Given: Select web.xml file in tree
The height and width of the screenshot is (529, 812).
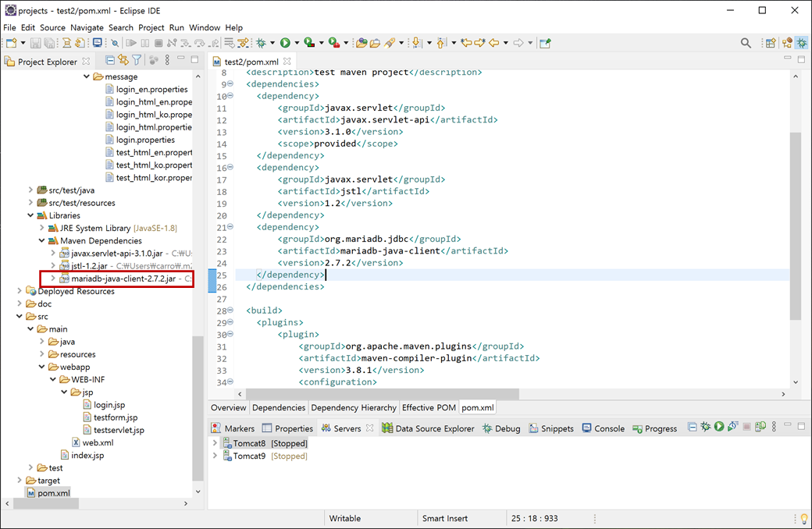Looking at the screenshot, I should [92, 442].
